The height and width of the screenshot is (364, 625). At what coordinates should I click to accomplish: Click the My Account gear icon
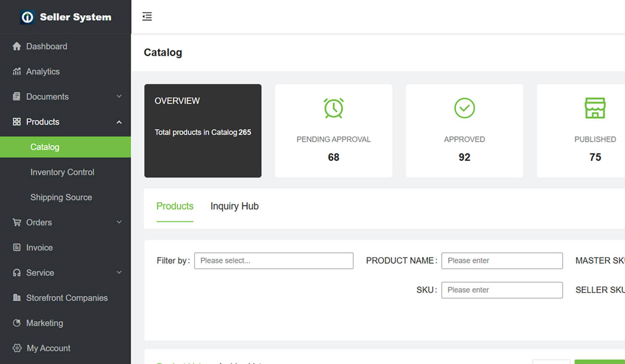coord(17,348)
